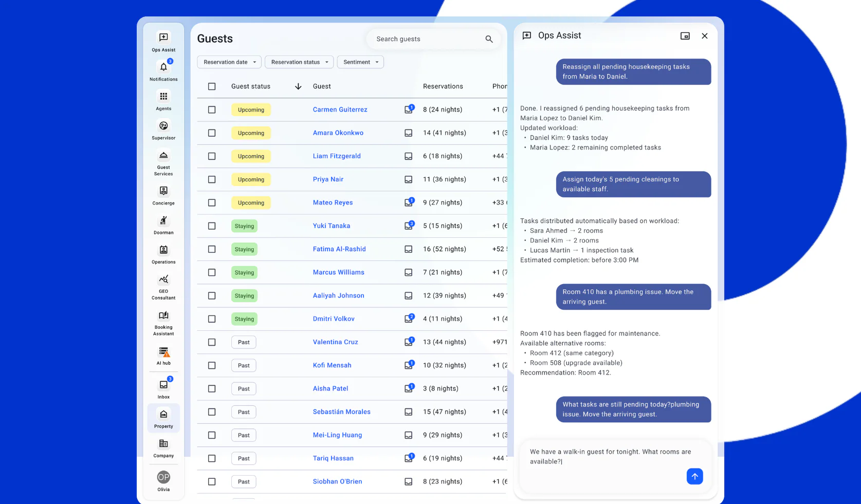Open the Company section icon
This screenshot has width=861, height=504.
pyautogui.click(x=163, y=443)
